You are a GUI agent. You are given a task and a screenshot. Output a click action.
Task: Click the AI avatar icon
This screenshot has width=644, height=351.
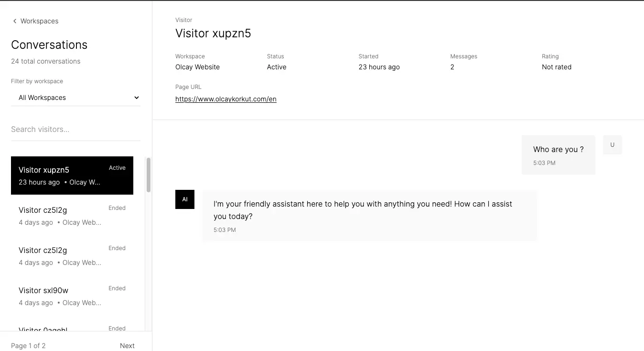pos(185,199)
